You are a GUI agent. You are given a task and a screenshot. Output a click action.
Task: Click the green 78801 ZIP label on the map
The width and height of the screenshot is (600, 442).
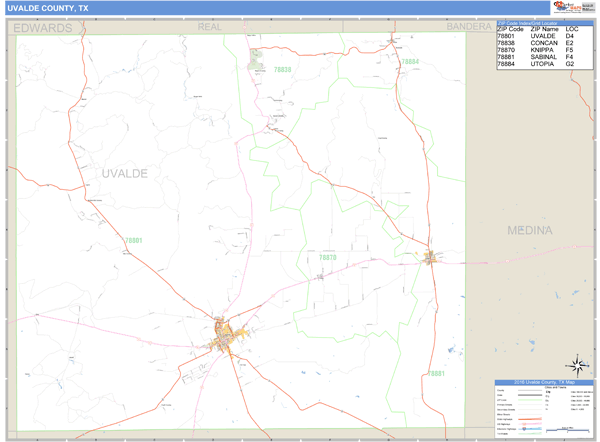click(134, 240)
